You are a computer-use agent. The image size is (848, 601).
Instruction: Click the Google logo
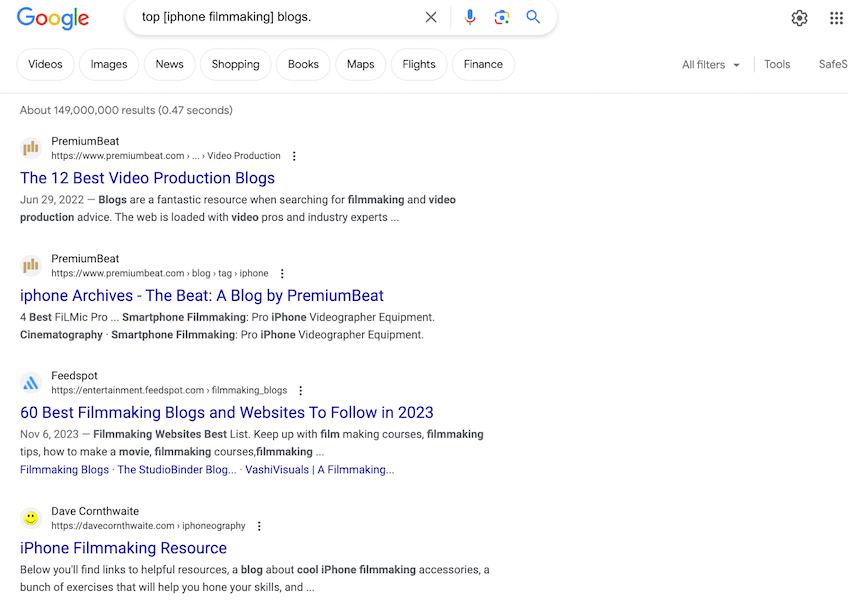[52, 18]
